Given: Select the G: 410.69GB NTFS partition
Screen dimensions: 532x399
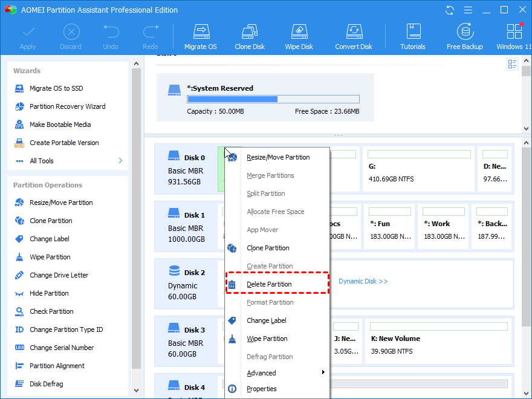Looking at the screenshot, I should (x=418, y=169).
